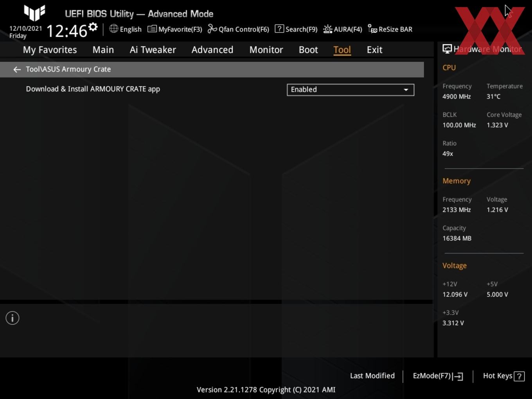
Task: Click the 12:46 clock display
Action: point(67,31)
